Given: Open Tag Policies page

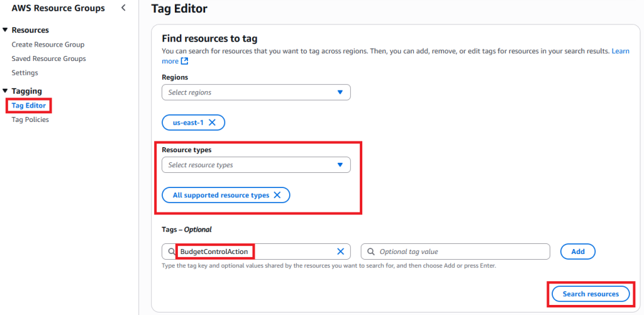Looking at the screenshot, I should tap(30, 119).
